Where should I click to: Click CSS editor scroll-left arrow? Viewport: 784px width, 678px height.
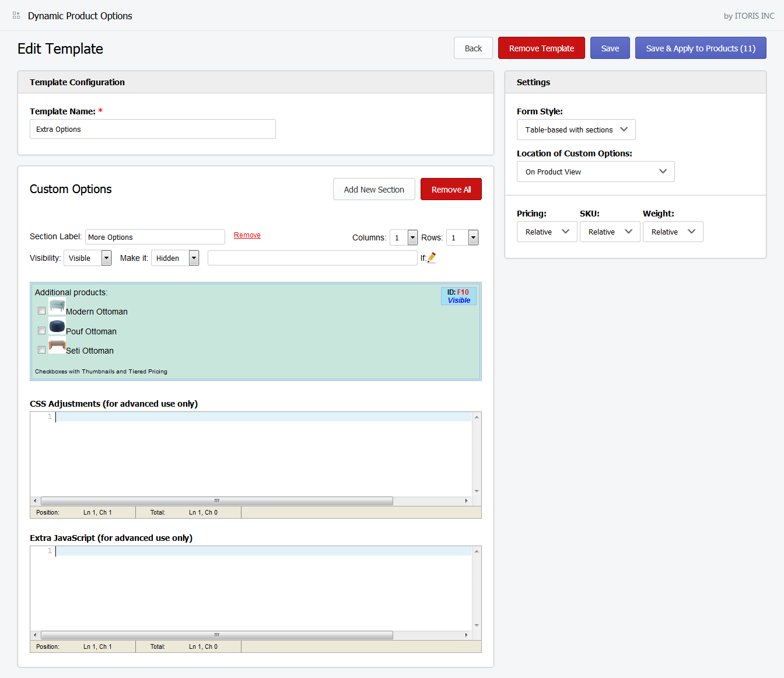click(x=35, y=501)
